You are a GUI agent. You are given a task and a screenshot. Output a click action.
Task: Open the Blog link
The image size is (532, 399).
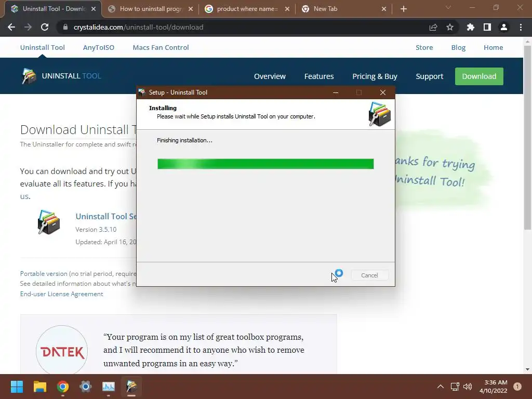pyautogui.click(x=458, y=47)
